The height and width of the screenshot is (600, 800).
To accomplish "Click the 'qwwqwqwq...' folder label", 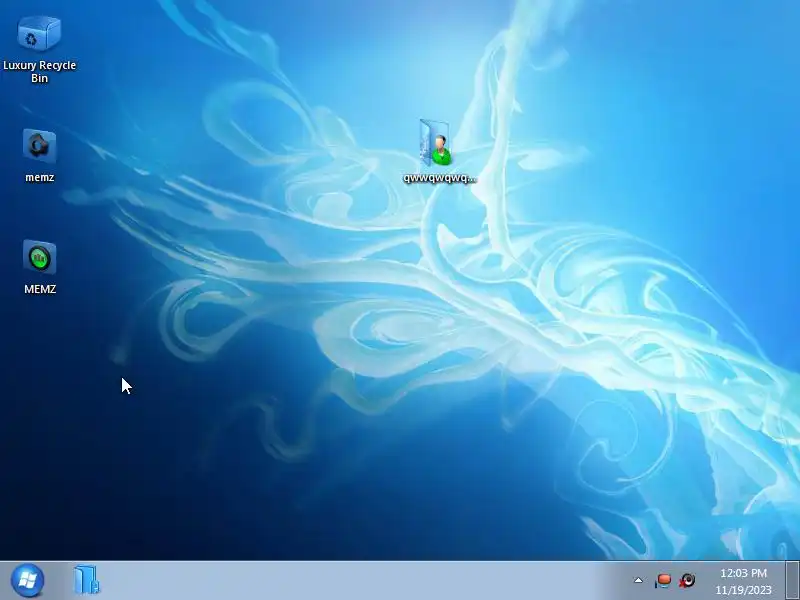I will pyautogui.click(x=440, y=178).
